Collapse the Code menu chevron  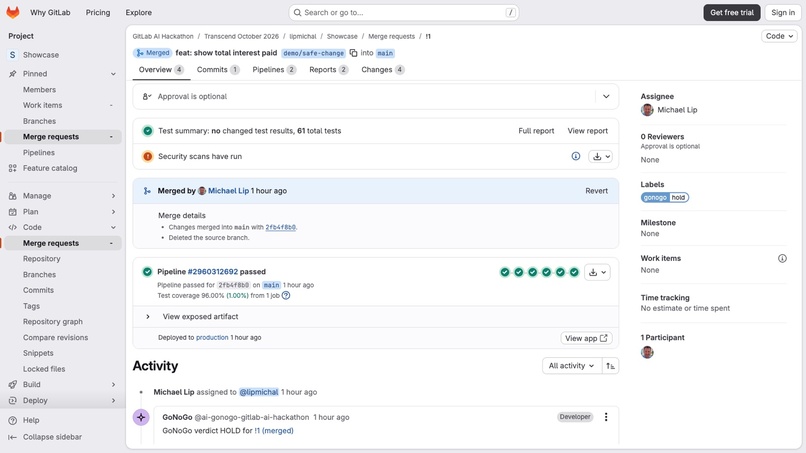point(113,227)
